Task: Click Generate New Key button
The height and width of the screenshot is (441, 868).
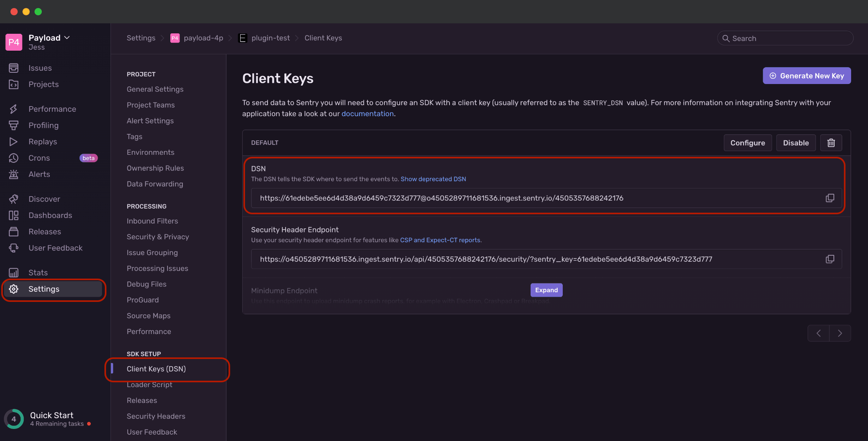Action: pyautogui.click(x=807, y=76)
